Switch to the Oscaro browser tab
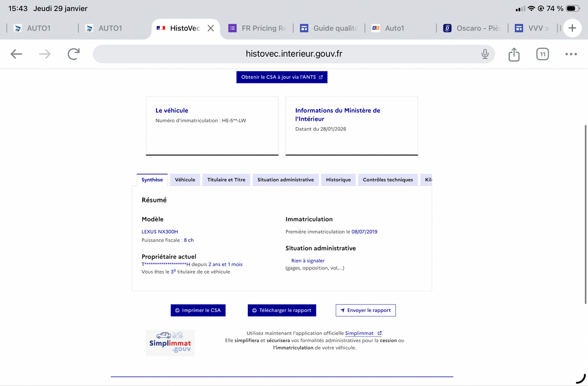This screenshot has width=588, height=386. [471, 28]
